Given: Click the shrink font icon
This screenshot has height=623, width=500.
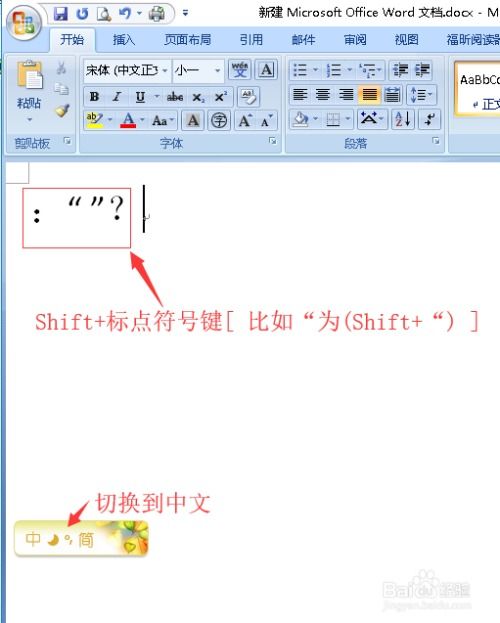Looking at the screenshot, I should coord(266,120).
